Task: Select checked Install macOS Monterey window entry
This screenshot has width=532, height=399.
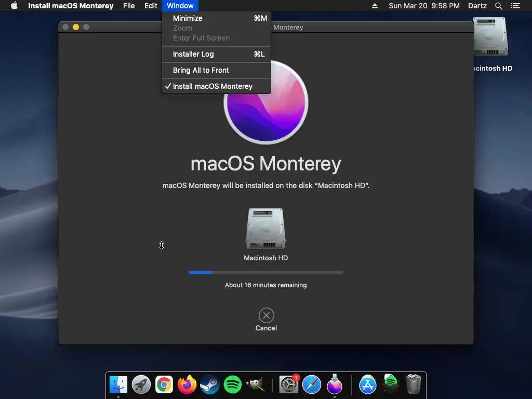Action: coord(217,86)
